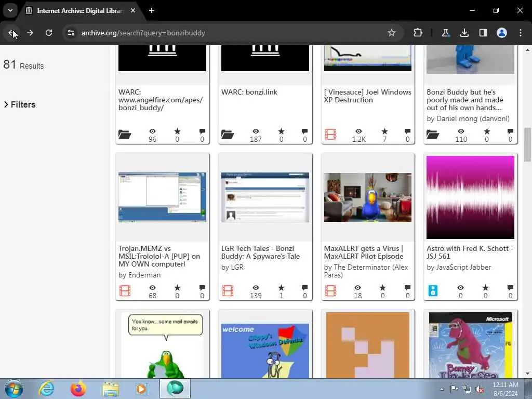Open LGR Tech Tales Bonzi Buddy item
This screenshot has width=532, height=399.
[x=261, y=252]
